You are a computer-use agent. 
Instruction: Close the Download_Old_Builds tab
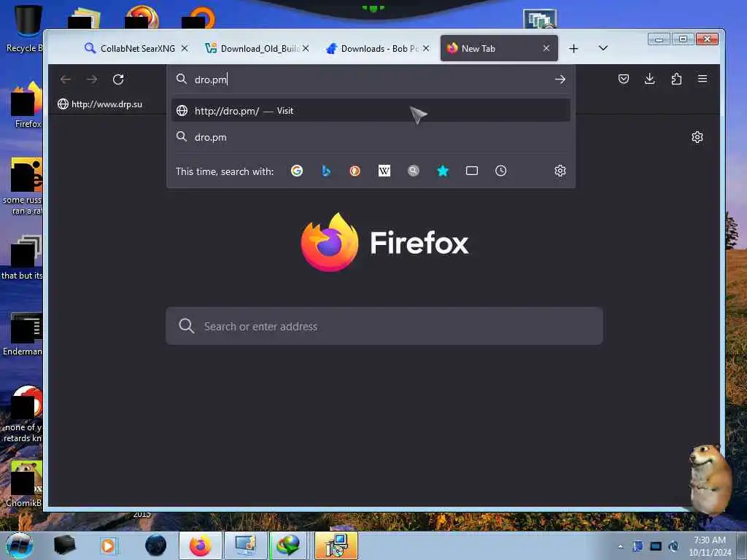(306, 48)
